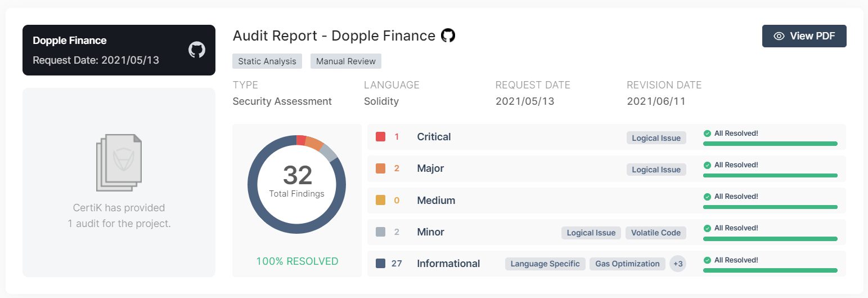868x298 pixels.
Task: Click the Critical row progress bar
Action: tap(770, 144)
